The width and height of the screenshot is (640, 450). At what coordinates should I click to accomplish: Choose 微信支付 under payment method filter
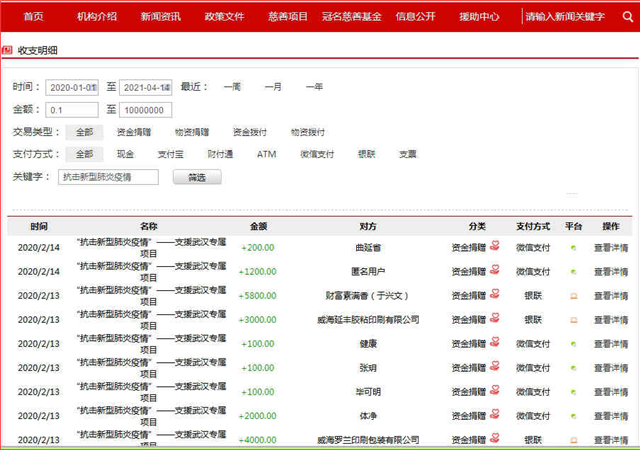tap(317, 154)
